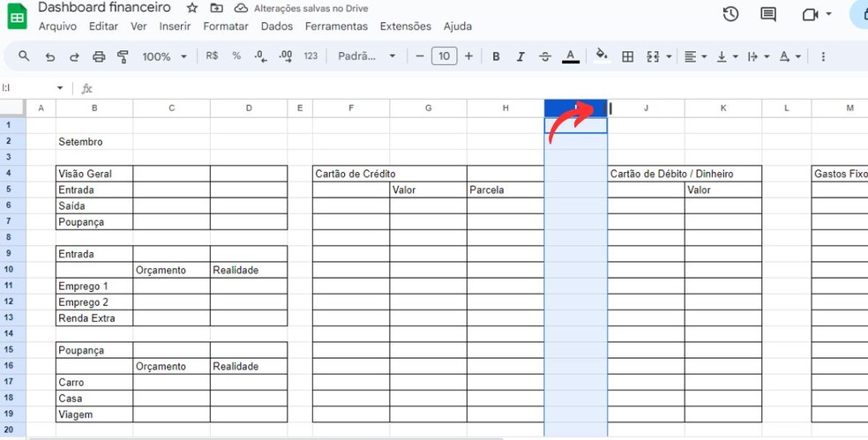Open the font family dropdown Padrã...
Image resolution: width=868 pixels, height=440 pixels.
366,56
